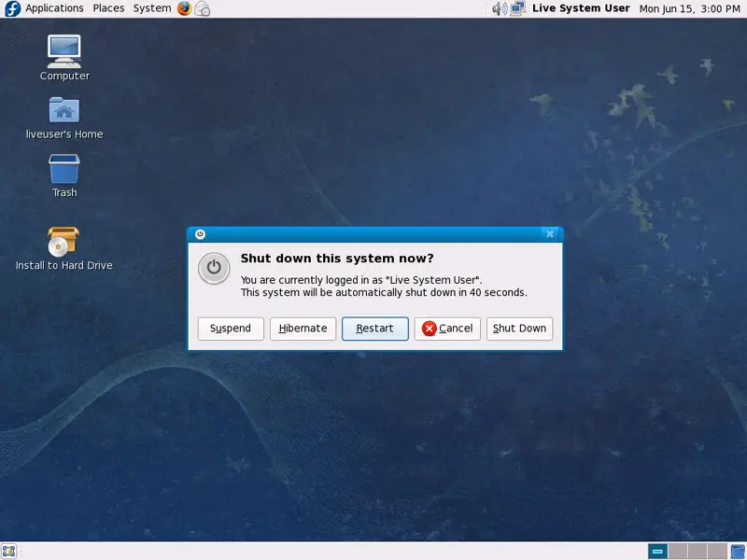Click the volume speaker icon

tap(500, 8)
